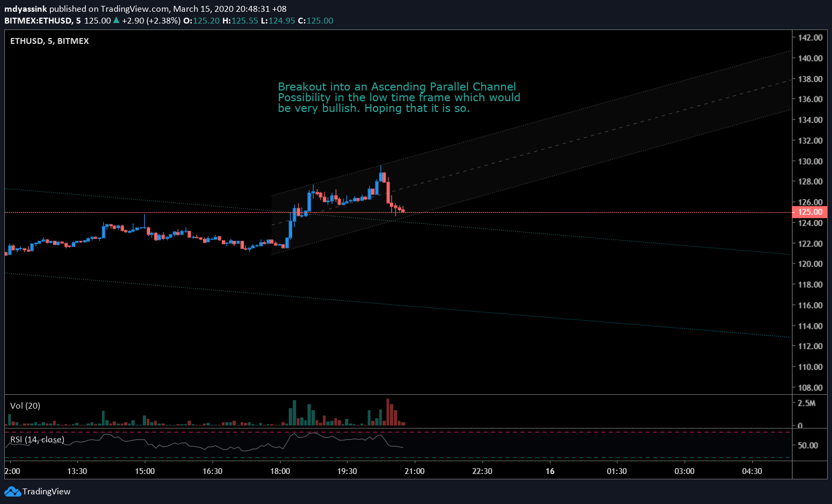The image size is (832, 504).
Task: Click the tallest blue candle peaking near 129.50
Action: tap(381, 174)
